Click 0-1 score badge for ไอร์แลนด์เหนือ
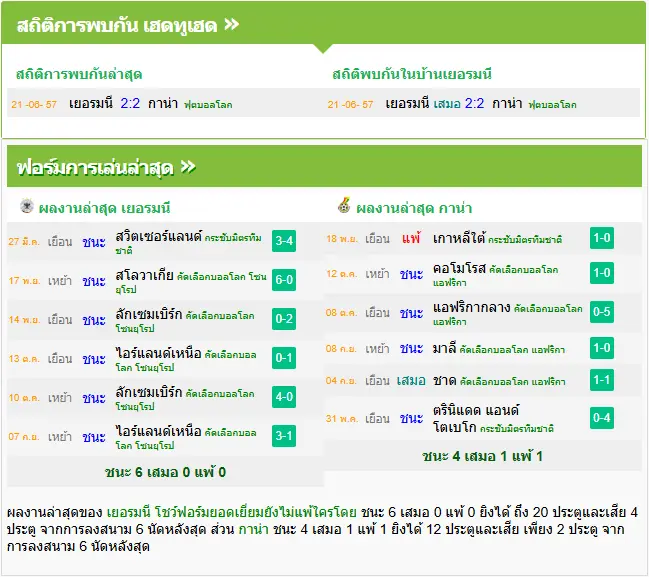The image size is (649, 577). 284,358
